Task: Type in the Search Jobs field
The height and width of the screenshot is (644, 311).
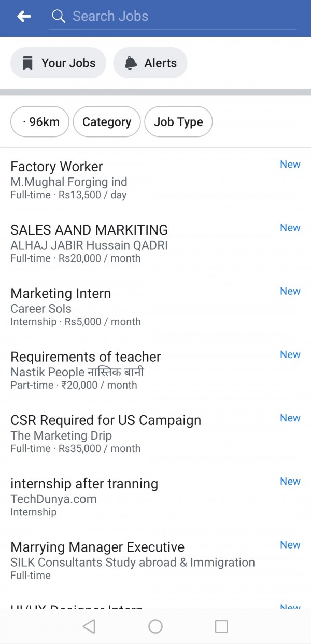Action: point(176,17)
